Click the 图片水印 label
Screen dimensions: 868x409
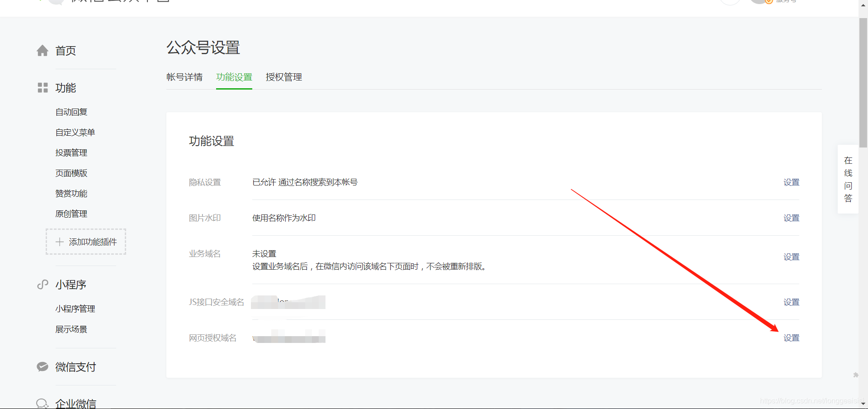click(x=205, y=218)
